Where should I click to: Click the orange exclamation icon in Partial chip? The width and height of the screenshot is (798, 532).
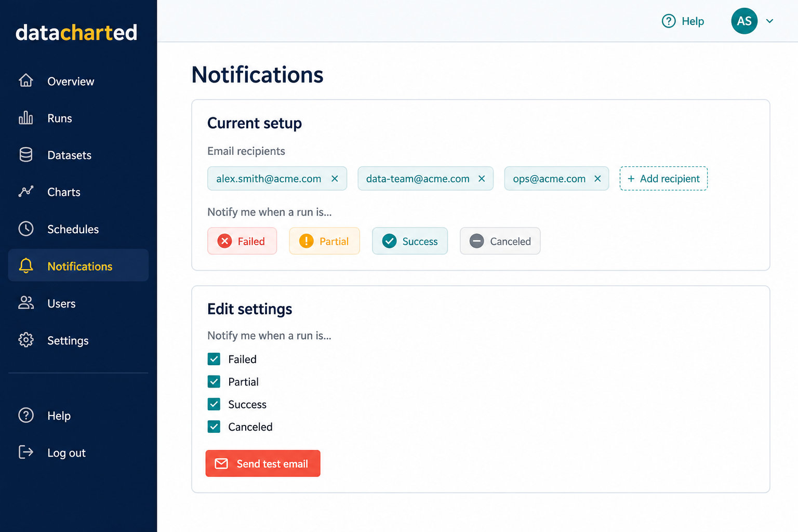coord(307,241)
